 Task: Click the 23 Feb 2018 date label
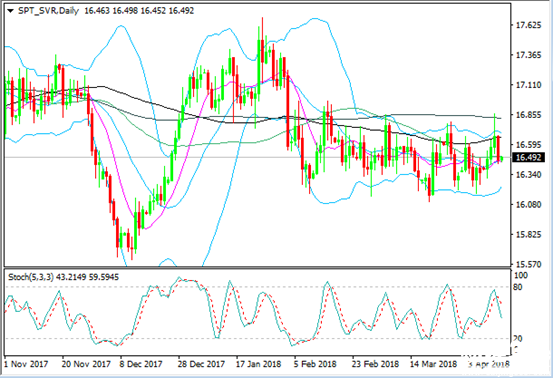(x=375, y=364)
